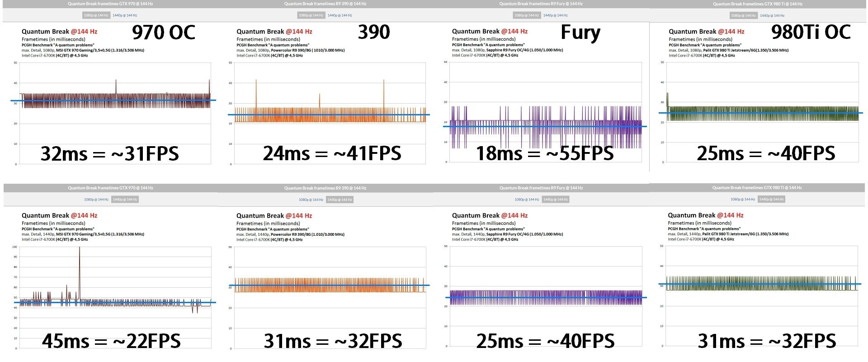The height and width of the screenshot is (362, 868).
Task: Click "Quantum Break frametimes GTX 970" header above 1440p chart
Action: [x=110, y=188]
